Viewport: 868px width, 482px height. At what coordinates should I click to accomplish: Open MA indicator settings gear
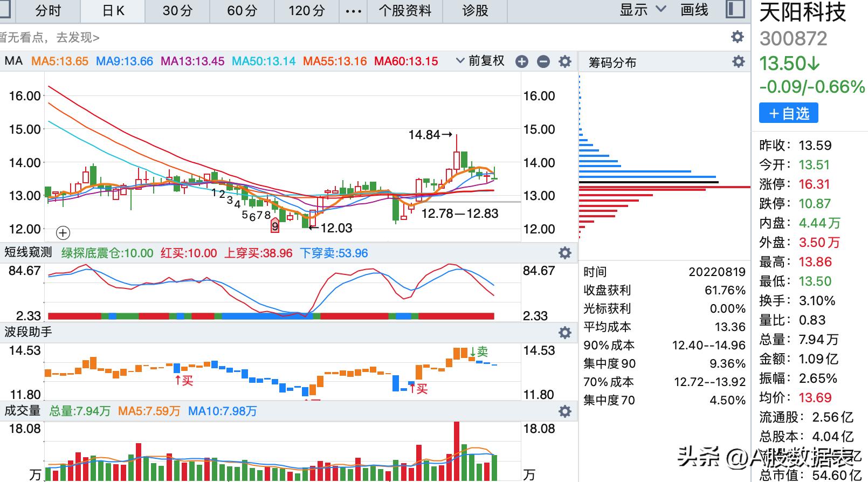564,61
